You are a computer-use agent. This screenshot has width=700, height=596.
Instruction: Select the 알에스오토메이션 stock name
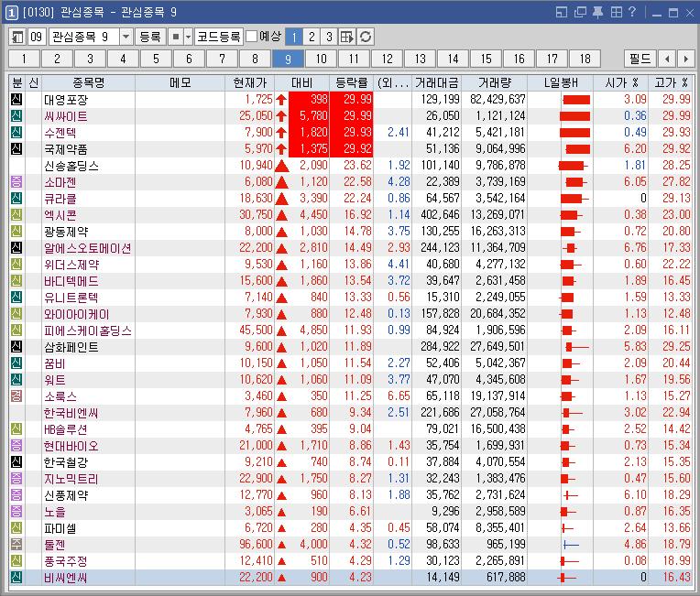point(88,248)
